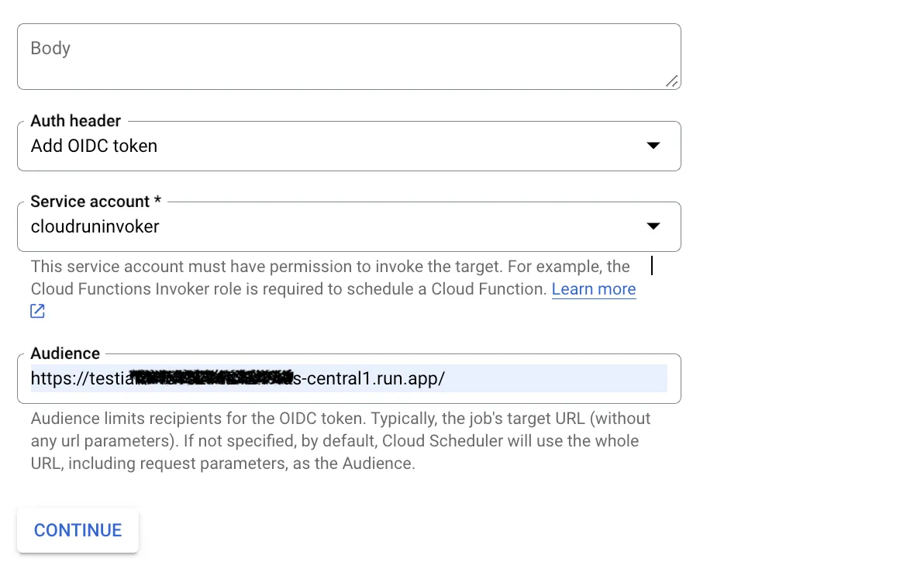This screenshot has width=924, height=586.
Task: Place cursor after 'run.app/' in Audience
Action: [446, 378]
